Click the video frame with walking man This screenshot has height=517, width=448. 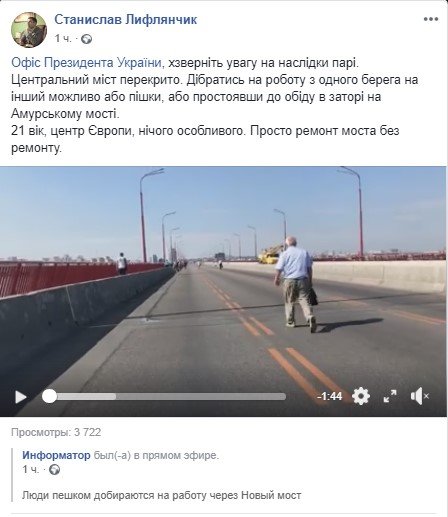click(223, 277)
